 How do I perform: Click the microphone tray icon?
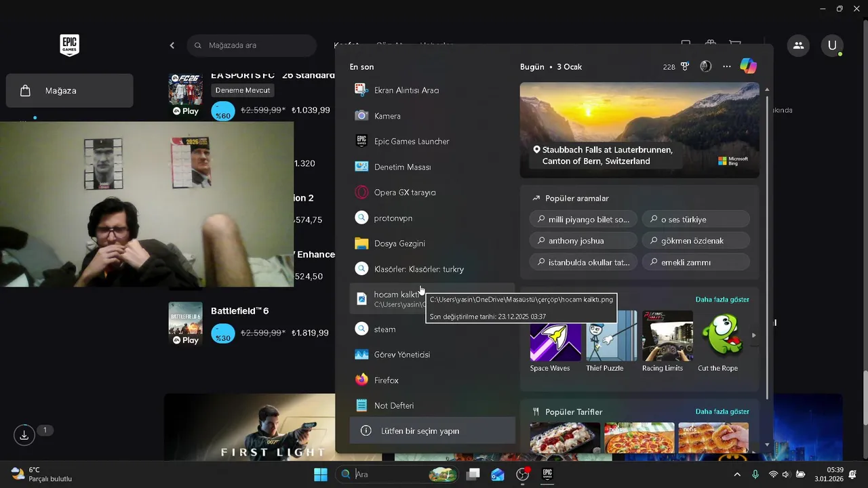(x=755, y=474)
